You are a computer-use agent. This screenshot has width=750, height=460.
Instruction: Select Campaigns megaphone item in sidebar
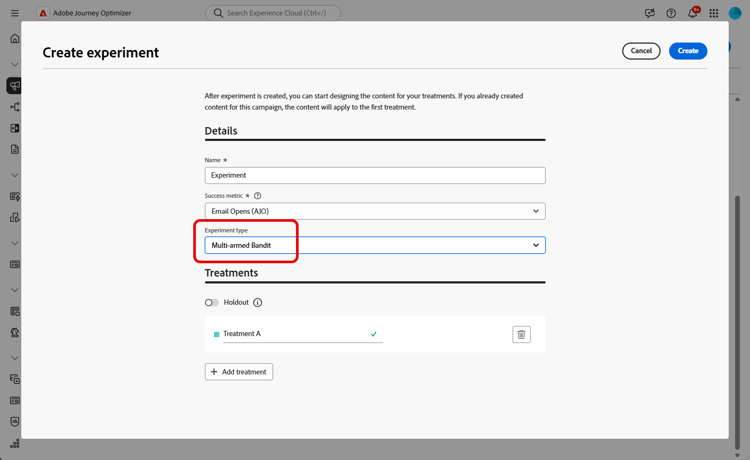(14, 86)
